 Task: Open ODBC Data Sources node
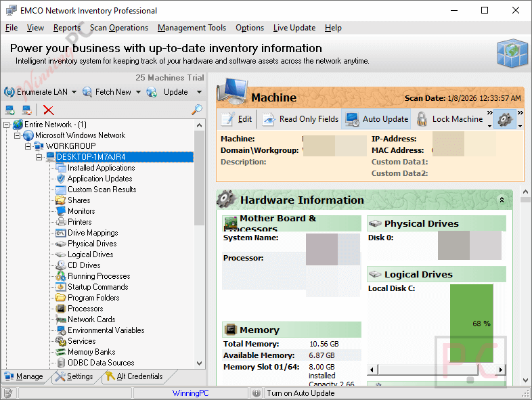(101, 363)
